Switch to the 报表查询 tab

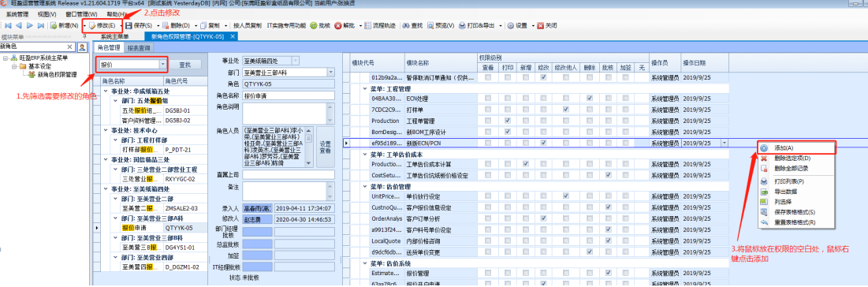click(139, 48)
